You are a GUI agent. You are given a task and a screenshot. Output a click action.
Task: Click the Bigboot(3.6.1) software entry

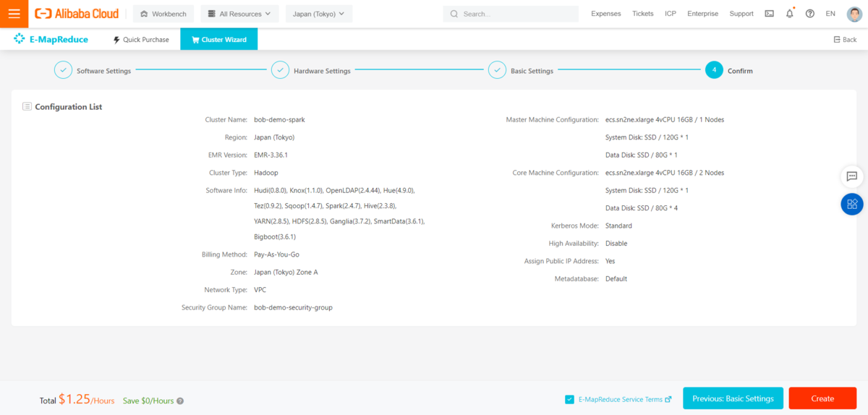(275, 237)
